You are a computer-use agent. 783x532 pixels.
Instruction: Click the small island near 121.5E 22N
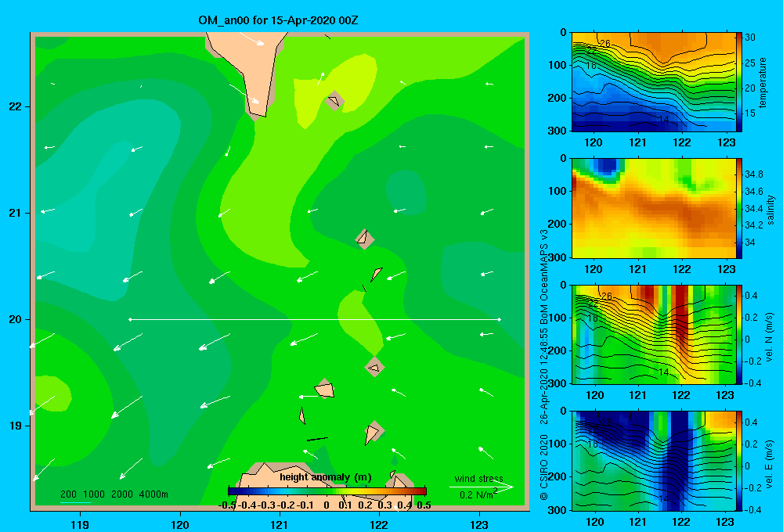pos(334,101)
